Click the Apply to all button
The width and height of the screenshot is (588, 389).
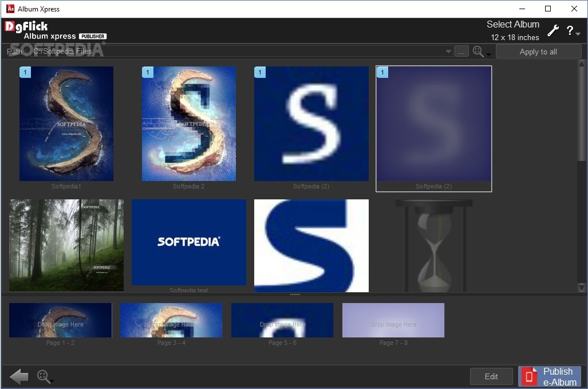tap(538, 52)
